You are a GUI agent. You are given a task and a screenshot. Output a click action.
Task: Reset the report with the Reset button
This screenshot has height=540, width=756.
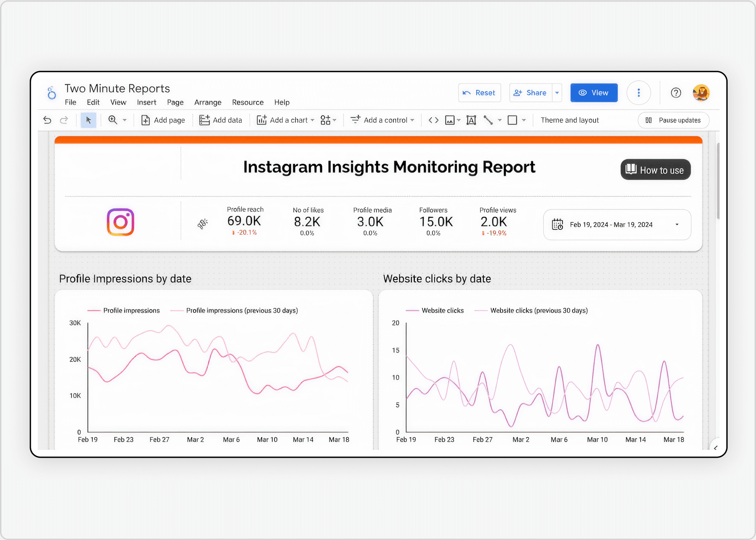click(479, 92)
